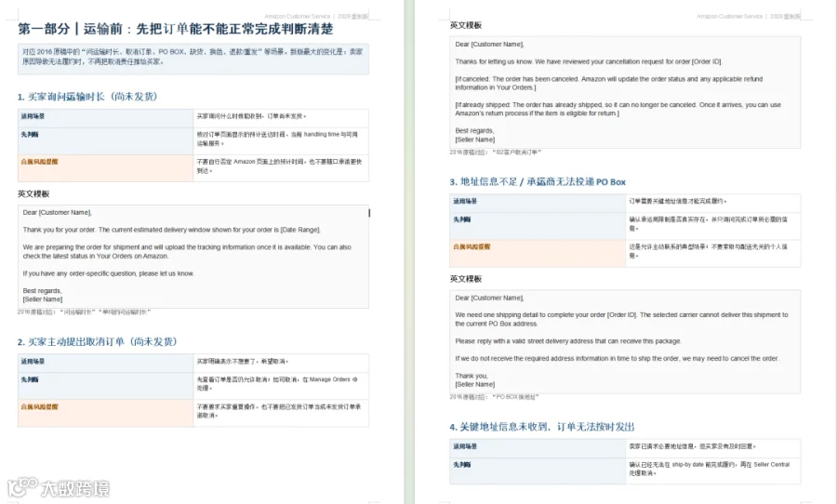The width and height of the screenshot is (837, 504).
Task: Click '[Seller Name]' in the cancellation template
Action: click(x=475, y=139)
